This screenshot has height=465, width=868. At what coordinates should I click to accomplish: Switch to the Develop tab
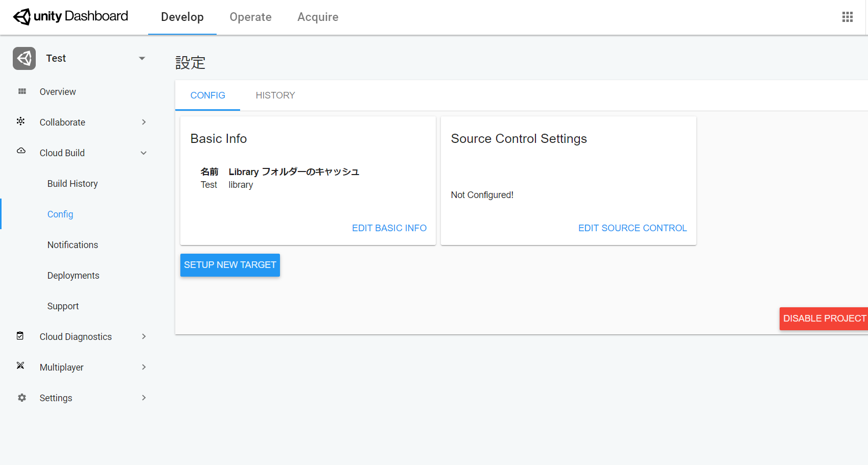coord(182,17)
